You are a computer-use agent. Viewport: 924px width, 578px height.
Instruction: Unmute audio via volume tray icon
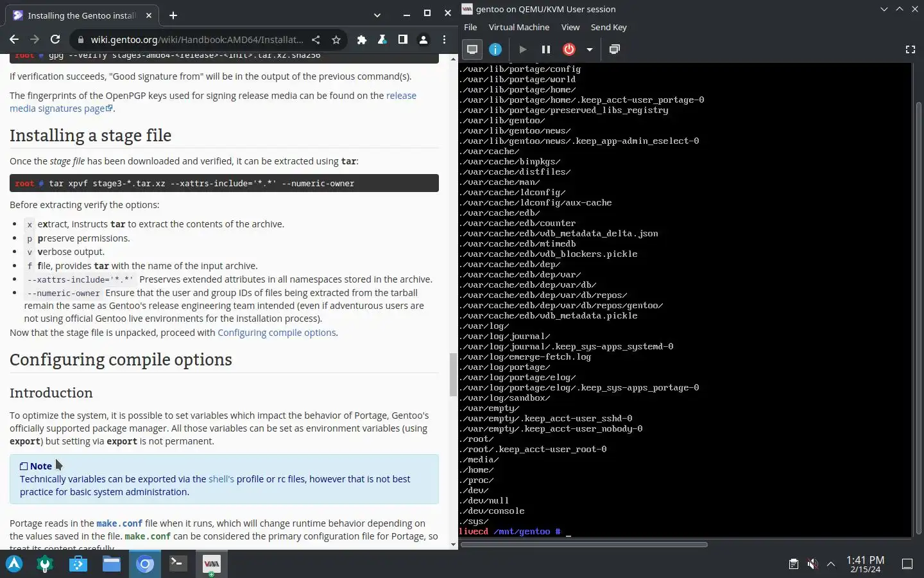[812, 564]
